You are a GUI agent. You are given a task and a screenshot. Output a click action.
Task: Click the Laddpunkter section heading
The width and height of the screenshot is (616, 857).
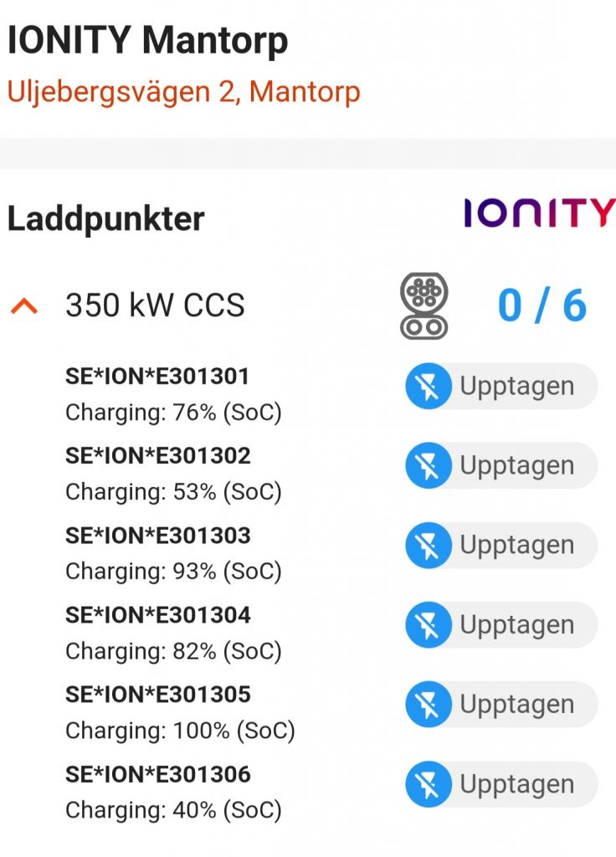[x=105, y=219]
